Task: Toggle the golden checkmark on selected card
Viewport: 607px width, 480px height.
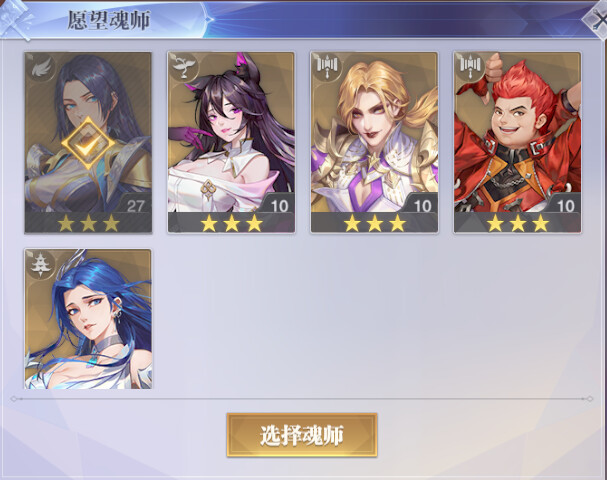Action: [x=88, y=143]
